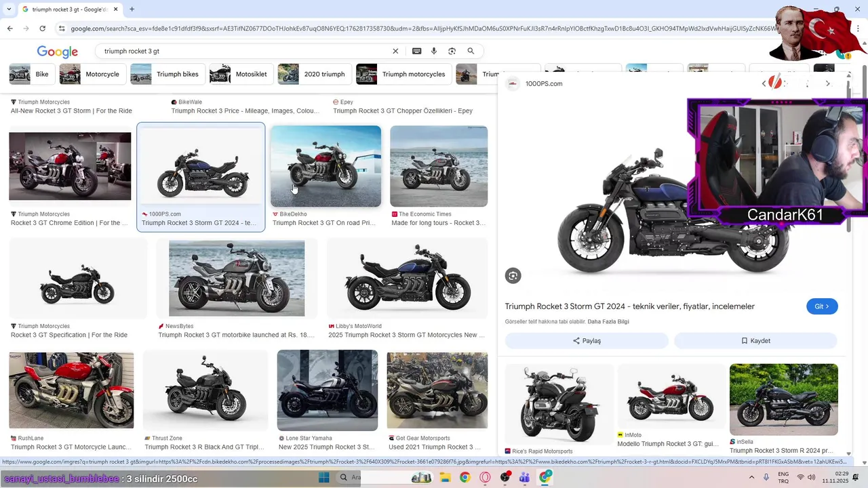868x488 pixels.
Task: Open the 1000PS.com source link in preview
Action: click(544, 83)
